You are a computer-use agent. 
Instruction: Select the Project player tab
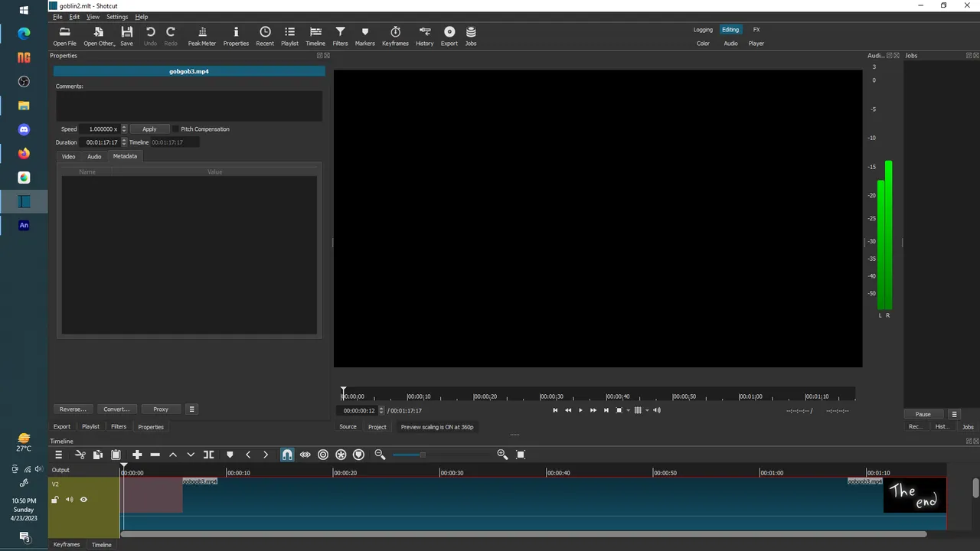click(x=377, y=427)
